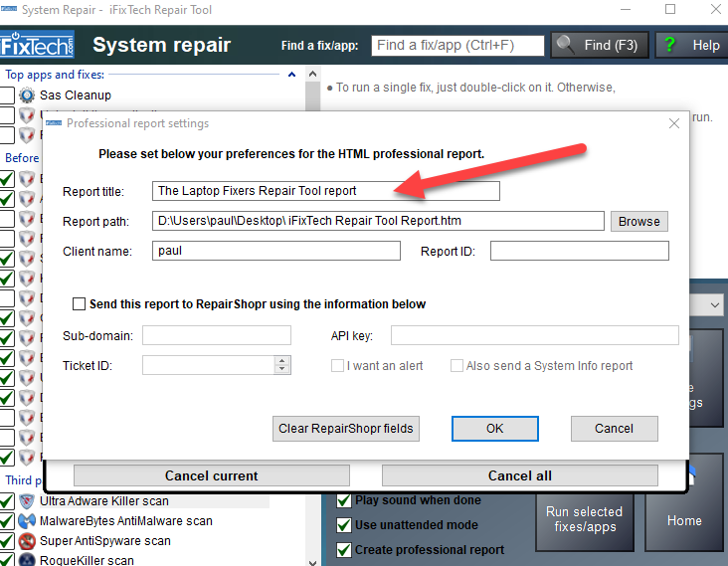
Task: Click the Report title text field
Action: tap(326, 191)
